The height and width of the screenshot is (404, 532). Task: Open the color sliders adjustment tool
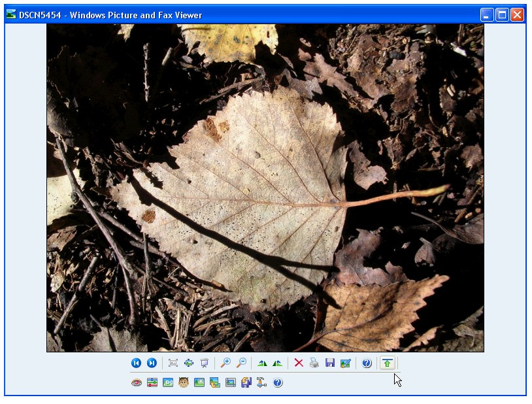[x=152, y=382]
